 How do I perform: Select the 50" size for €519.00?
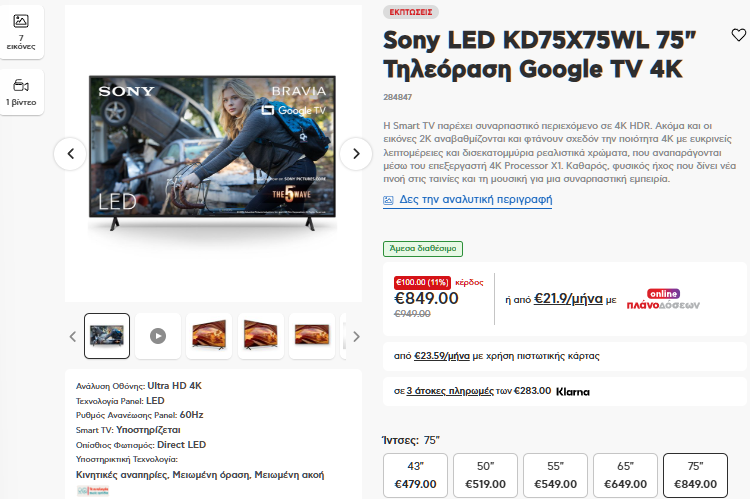(x=485, y=475)
